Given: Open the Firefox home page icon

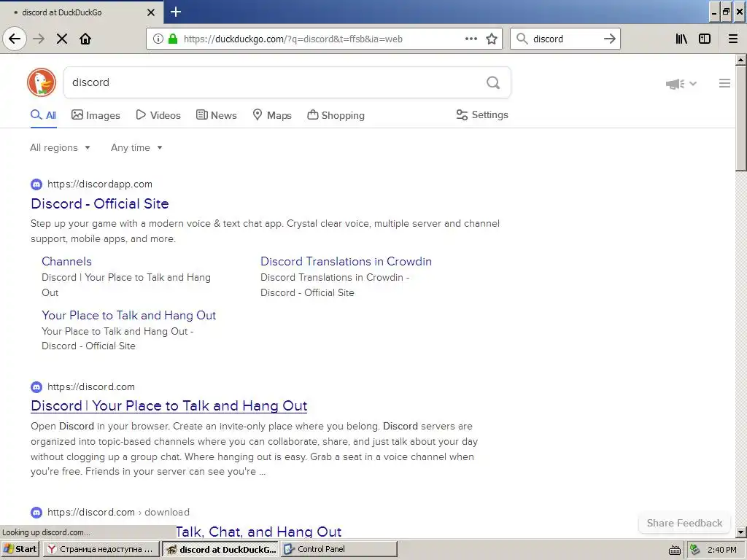Looking at the screenshot, I should point(85,39).
